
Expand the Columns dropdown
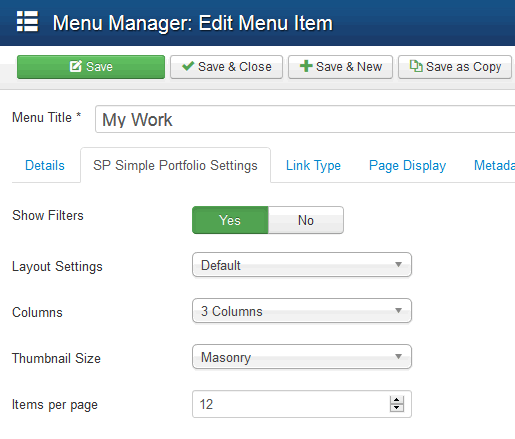coord(302,311)
